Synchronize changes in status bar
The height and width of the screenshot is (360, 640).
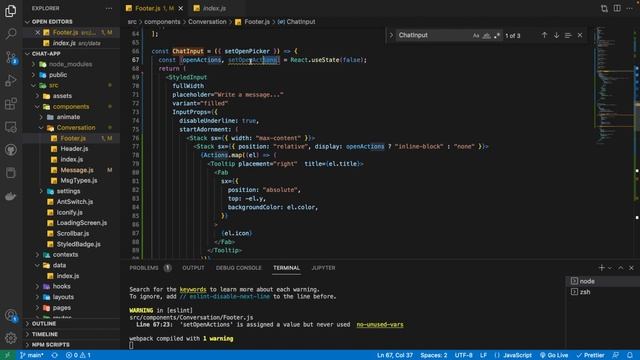click(x=55, y=355)
